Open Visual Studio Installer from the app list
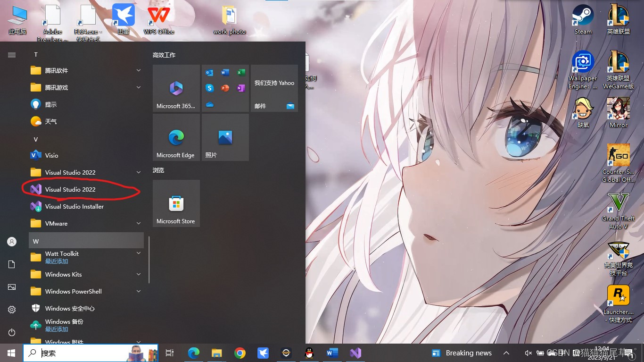 tap(86, 206)
